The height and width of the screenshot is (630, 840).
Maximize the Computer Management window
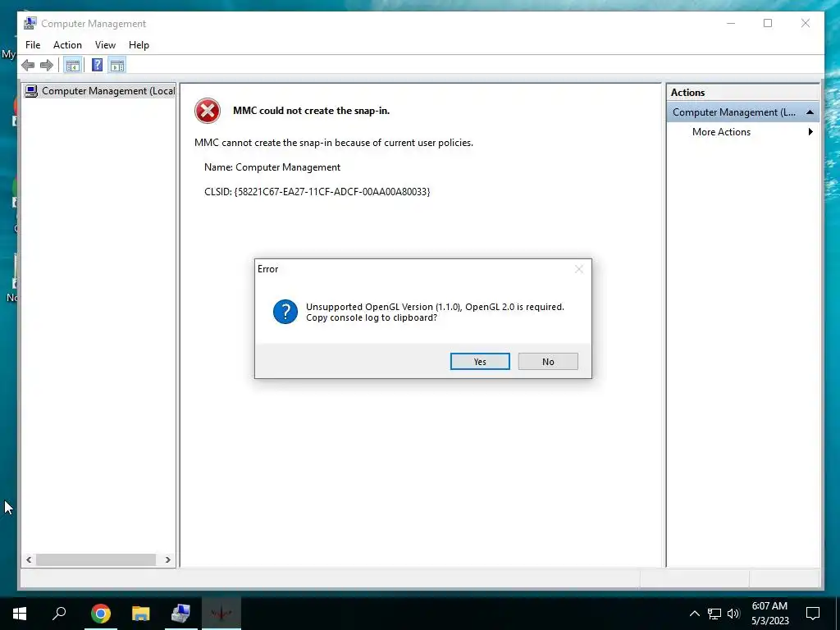coord(768,23)
